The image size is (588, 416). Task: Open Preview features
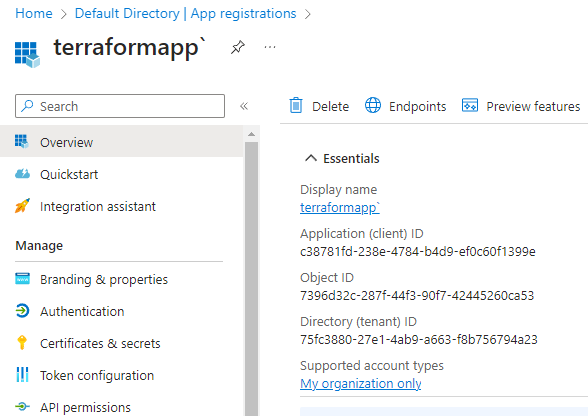point(521,106)
